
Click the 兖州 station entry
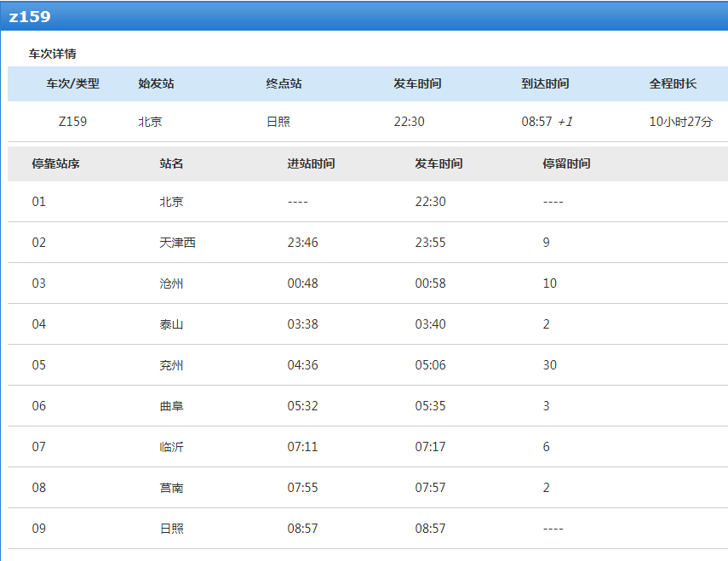(x=171, y=365)
